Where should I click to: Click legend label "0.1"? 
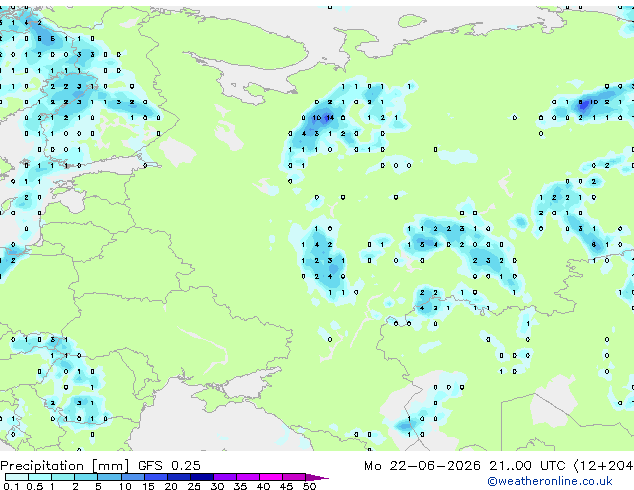[x=11, y=486]
